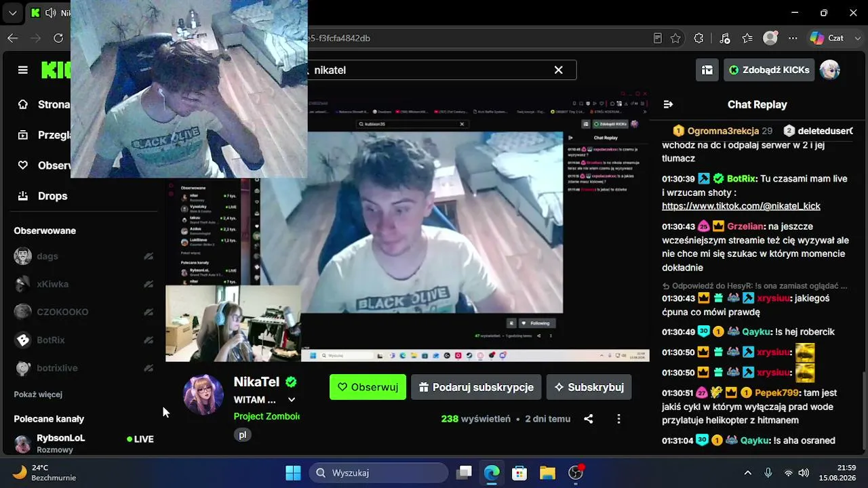Screen dimensions: 868x488
Task: Open the reader view icon in address bar
Action: (658, 38)
